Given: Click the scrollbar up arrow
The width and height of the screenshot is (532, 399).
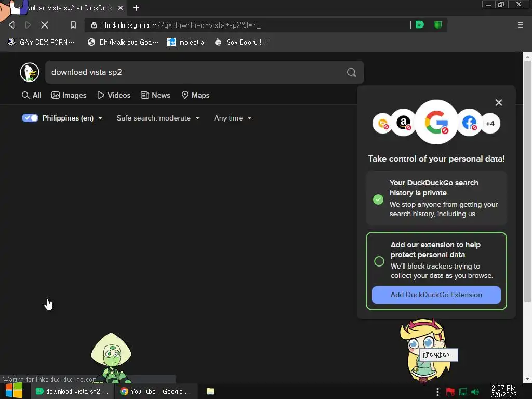Looking at the screenshot, I should click(x=527, y=56).
